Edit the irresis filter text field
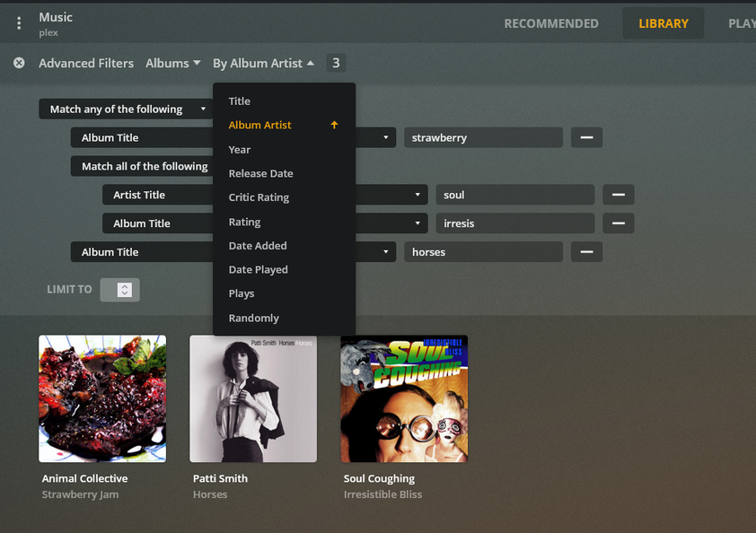Image resolution: width=756 pixels, height=533 pixels. (x=515, y=223)
